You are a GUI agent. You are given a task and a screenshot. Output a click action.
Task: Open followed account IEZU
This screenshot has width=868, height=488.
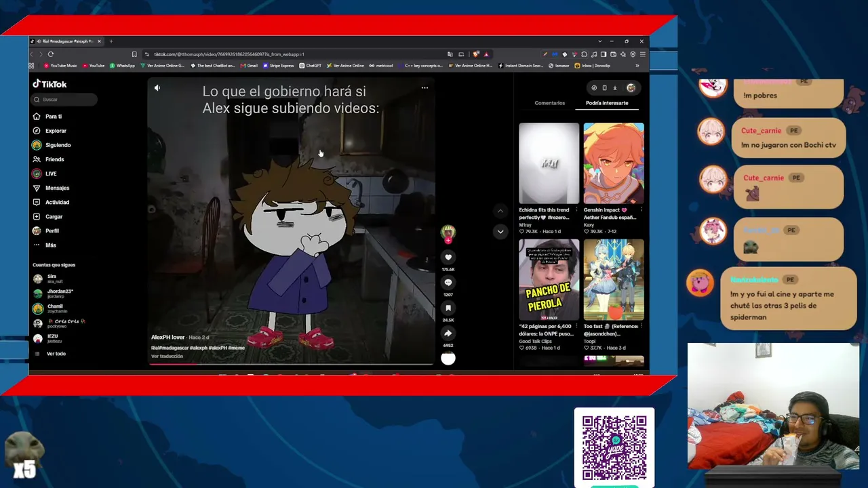point(47,338)
